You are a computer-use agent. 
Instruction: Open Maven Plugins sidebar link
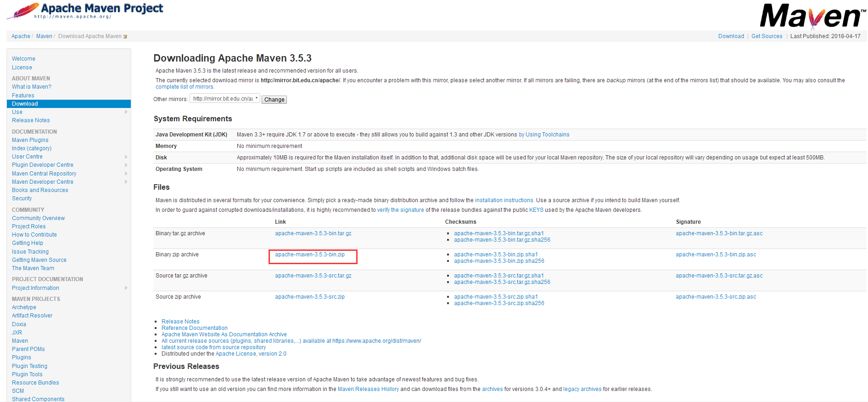click(x=30, y=140)
